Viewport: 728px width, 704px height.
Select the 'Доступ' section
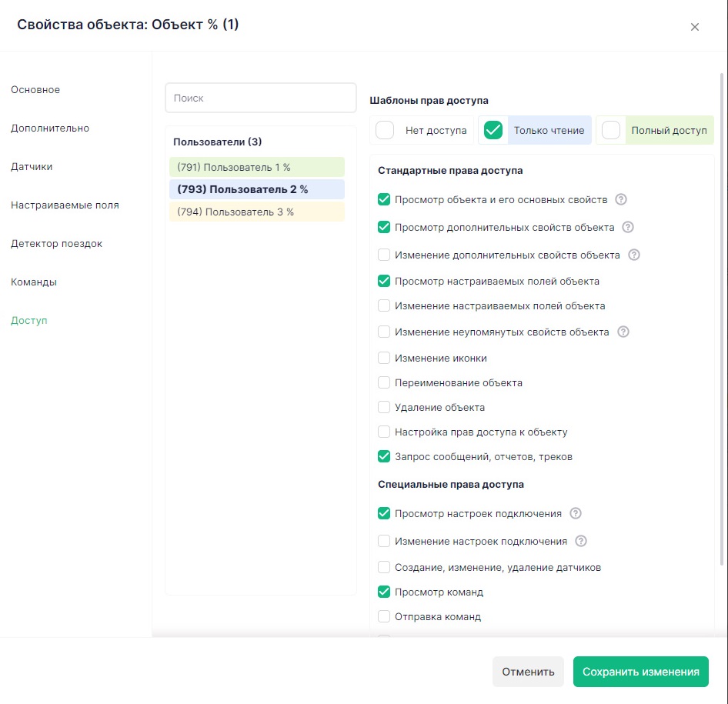29,321
